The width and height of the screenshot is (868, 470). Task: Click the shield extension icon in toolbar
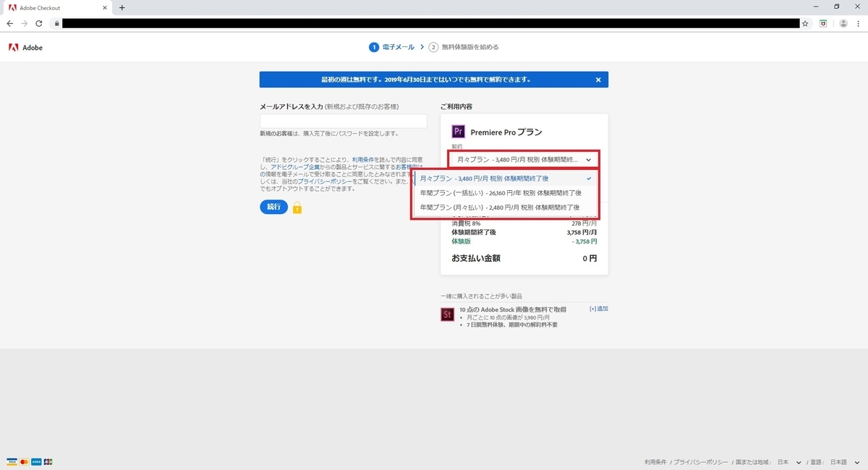point(823,23)
